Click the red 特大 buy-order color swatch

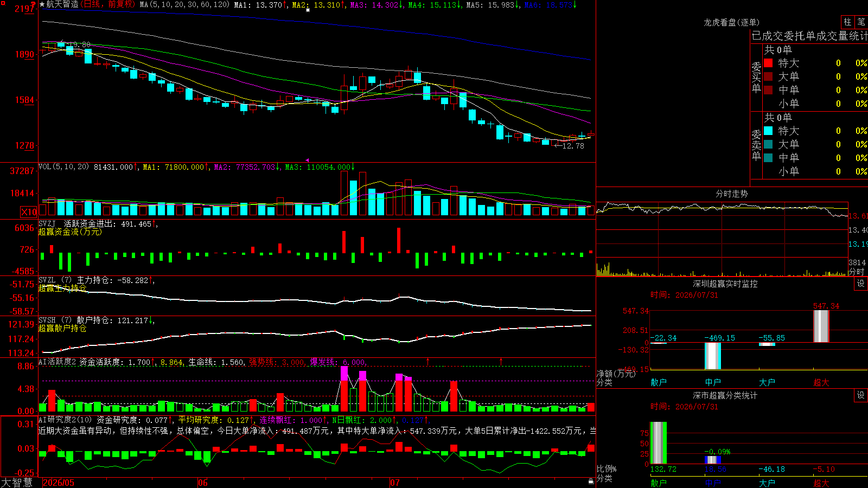tap(768, 63)
